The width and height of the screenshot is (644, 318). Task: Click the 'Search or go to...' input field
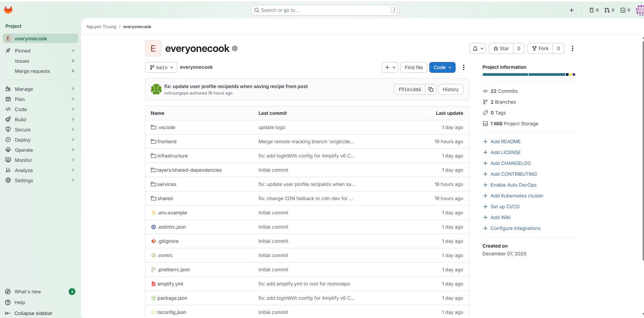pos(325,10)
